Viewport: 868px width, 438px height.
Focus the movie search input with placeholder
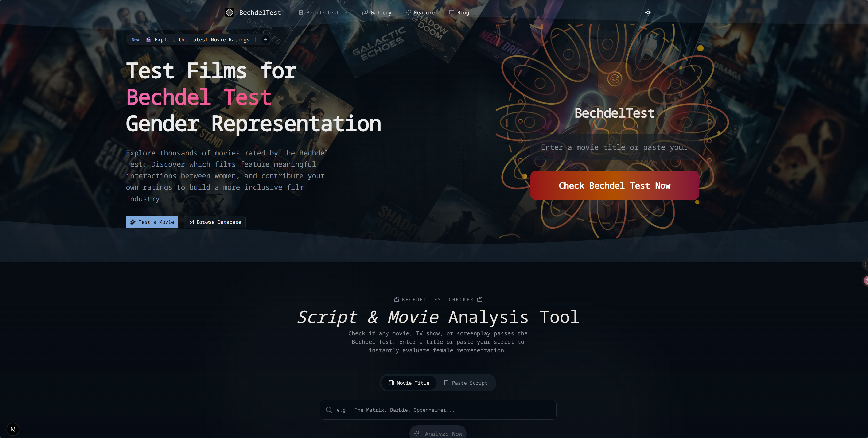438,410
